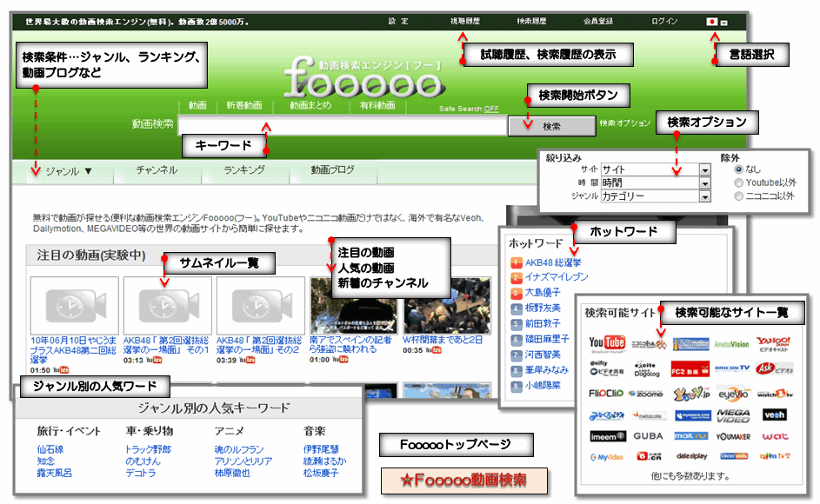Image resolution: width=820 pixels, height=504 pixels.
Task: Open the AmebaVision site logo
Action: 731,344
